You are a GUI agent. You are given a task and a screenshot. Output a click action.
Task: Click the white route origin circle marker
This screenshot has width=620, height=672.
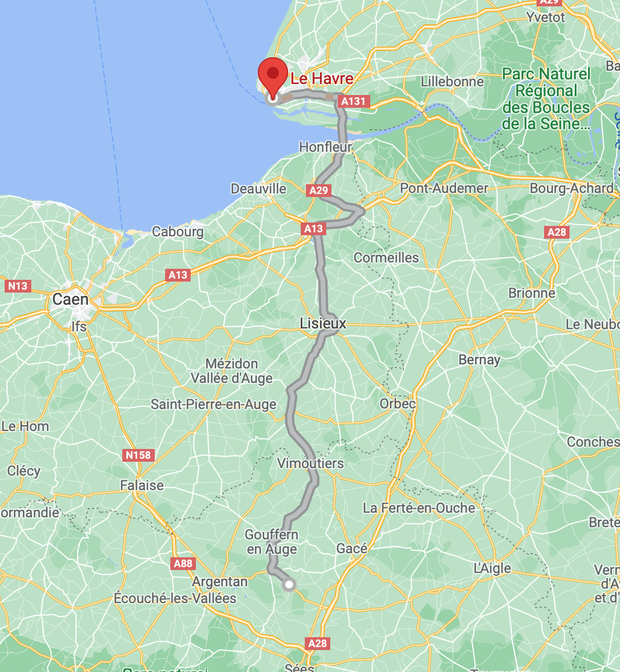point(289,585)
